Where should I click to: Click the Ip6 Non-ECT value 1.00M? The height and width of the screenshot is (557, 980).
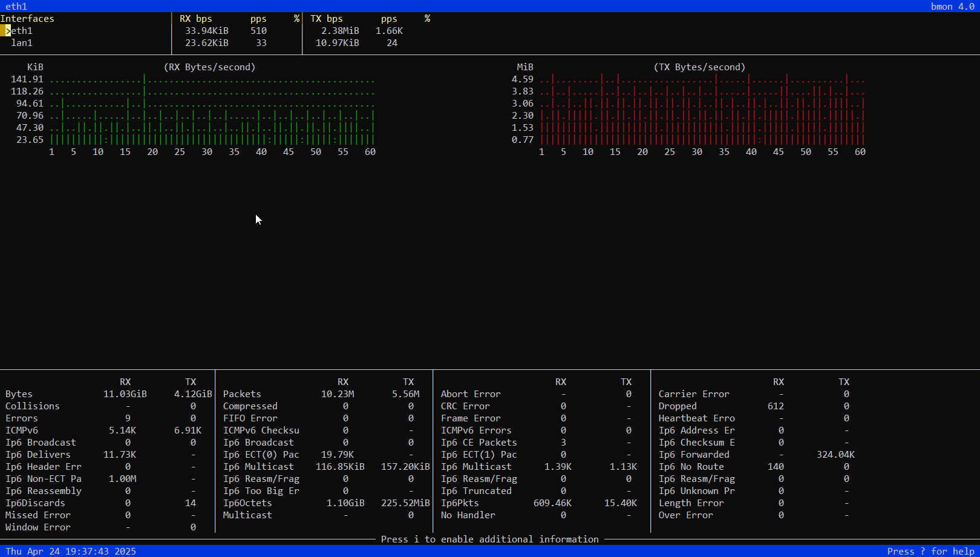point(122,479)
